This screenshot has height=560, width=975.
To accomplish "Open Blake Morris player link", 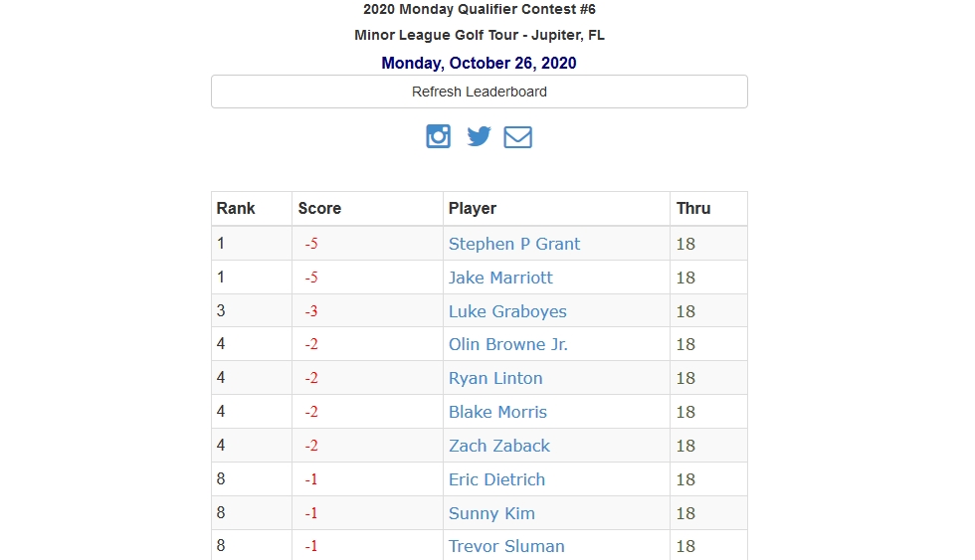I will [x=498, y=412].
